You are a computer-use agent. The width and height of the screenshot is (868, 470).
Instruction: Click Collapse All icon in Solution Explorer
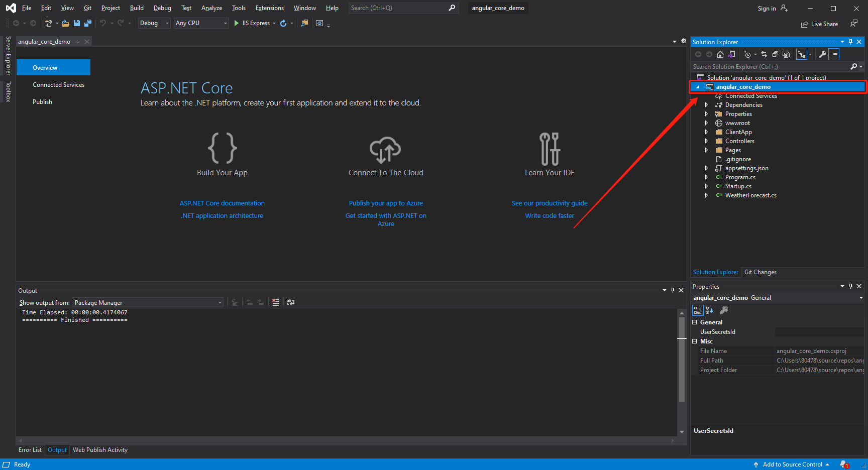[775, 54]
